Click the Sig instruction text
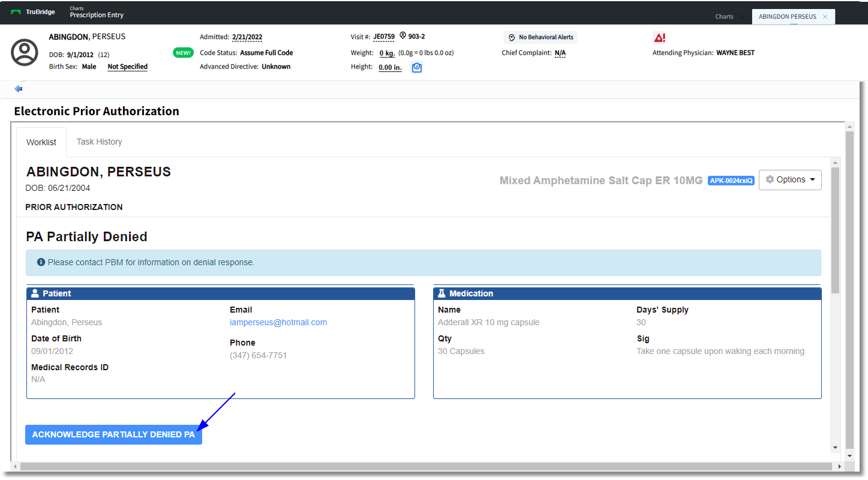Screen dimensions: 868x480 [x=720, y=351]
